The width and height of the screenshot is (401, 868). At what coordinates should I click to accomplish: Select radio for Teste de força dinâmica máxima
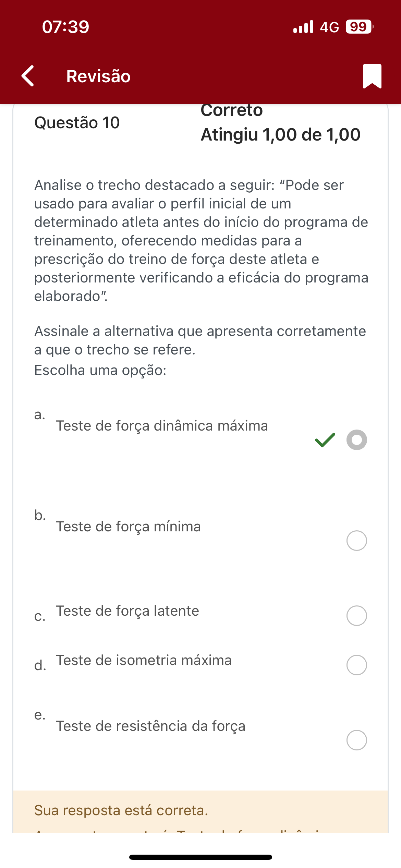point(356,440)
